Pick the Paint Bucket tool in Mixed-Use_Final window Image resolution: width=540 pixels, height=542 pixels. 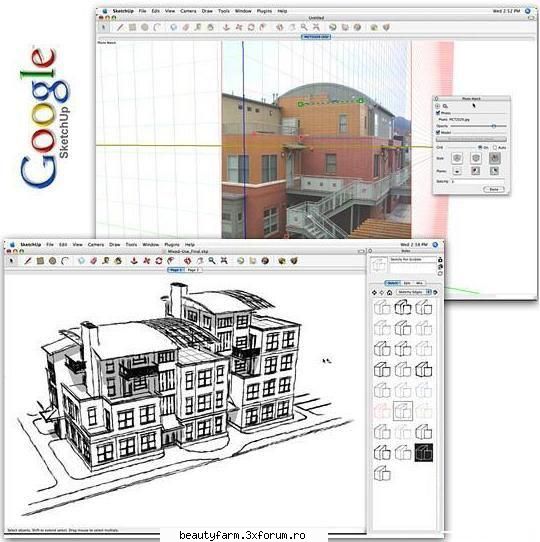point(118,261)
